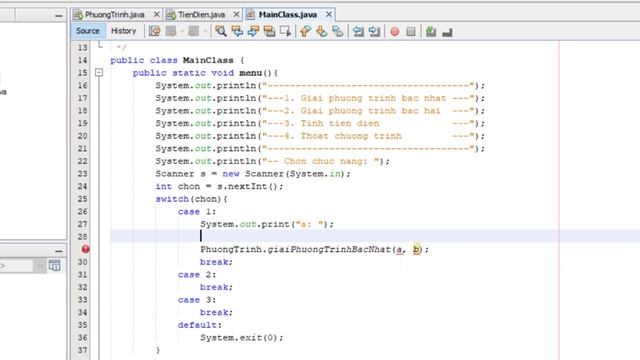This screenshot has width=640, height=360.
Task: Click line number 25 in gutter
Action: pos(82,199)
